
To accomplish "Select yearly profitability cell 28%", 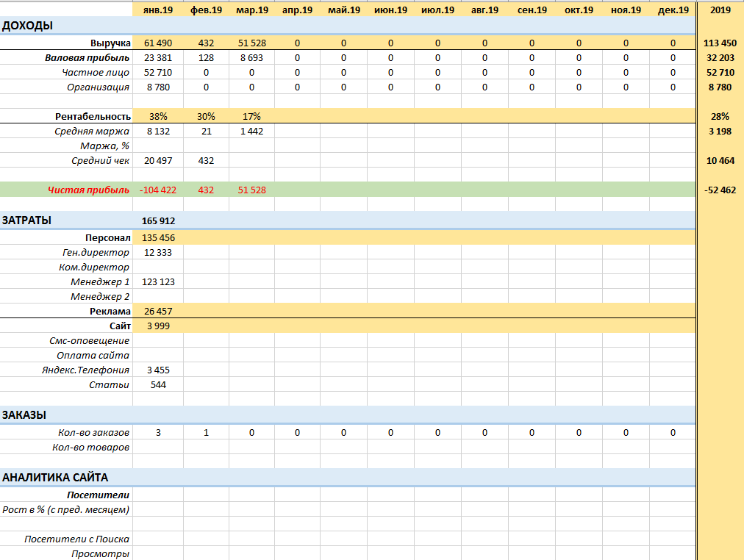I will pos(720,117).
